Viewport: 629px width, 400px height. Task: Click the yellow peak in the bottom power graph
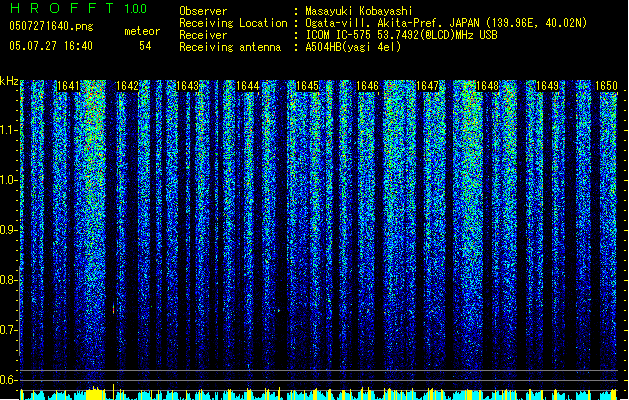tap(95, 393)
